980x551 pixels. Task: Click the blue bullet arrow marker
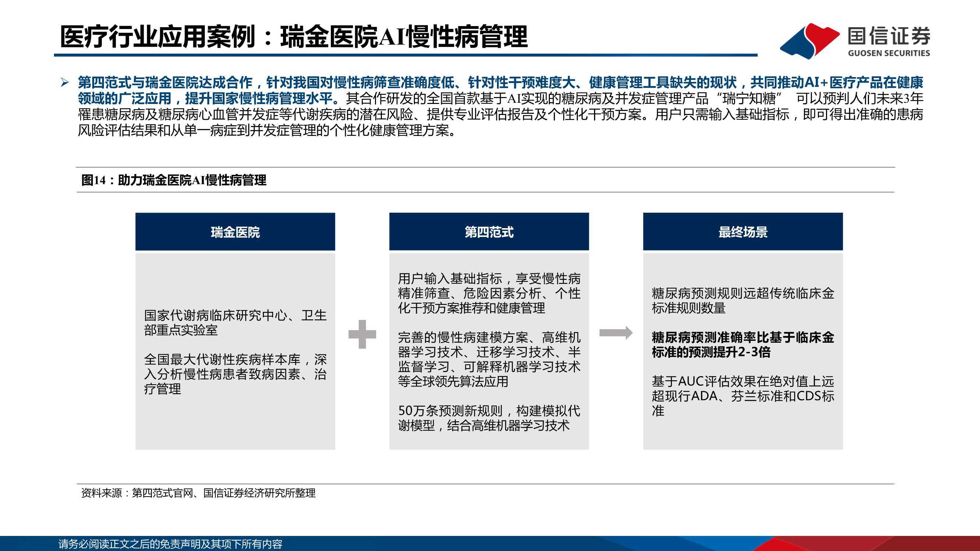65,82
